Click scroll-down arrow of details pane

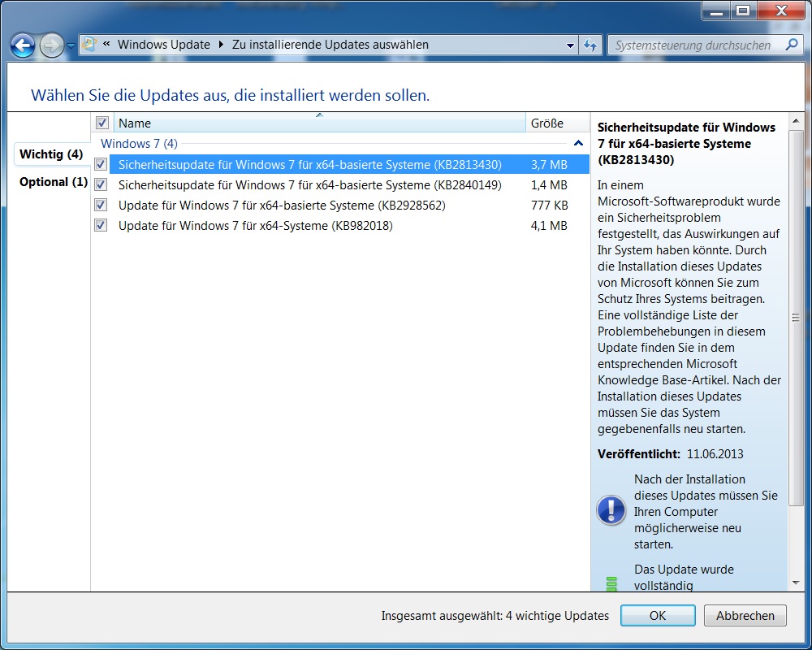(796, 583)
